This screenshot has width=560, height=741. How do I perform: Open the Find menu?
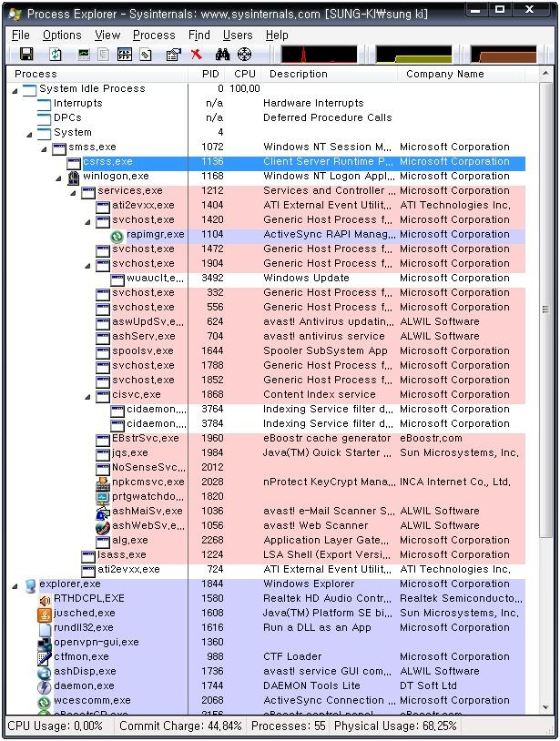click(x=199, y=35)
